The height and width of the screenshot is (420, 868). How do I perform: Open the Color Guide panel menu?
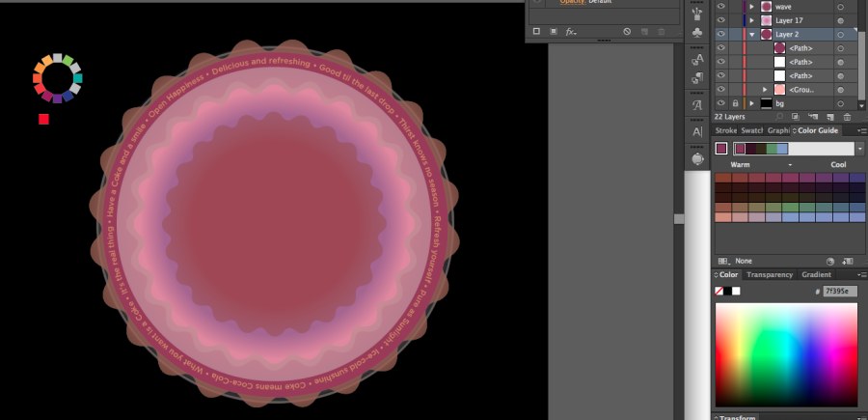click(x=862, y=130)
